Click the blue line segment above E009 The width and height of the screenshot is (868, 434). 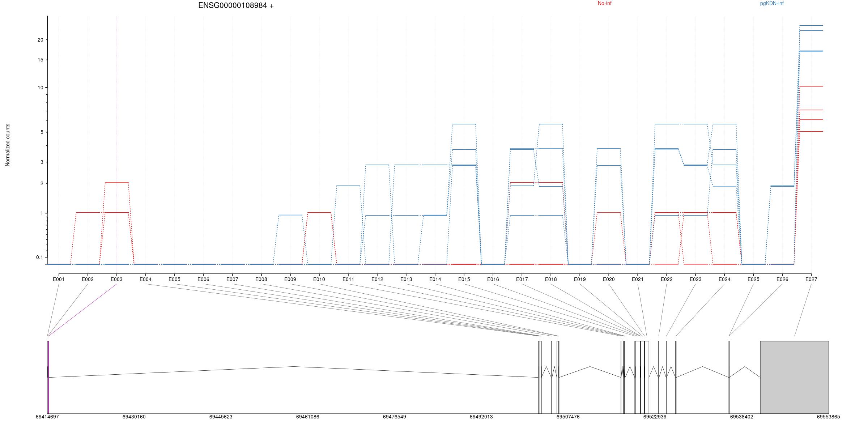click(290, 215)
